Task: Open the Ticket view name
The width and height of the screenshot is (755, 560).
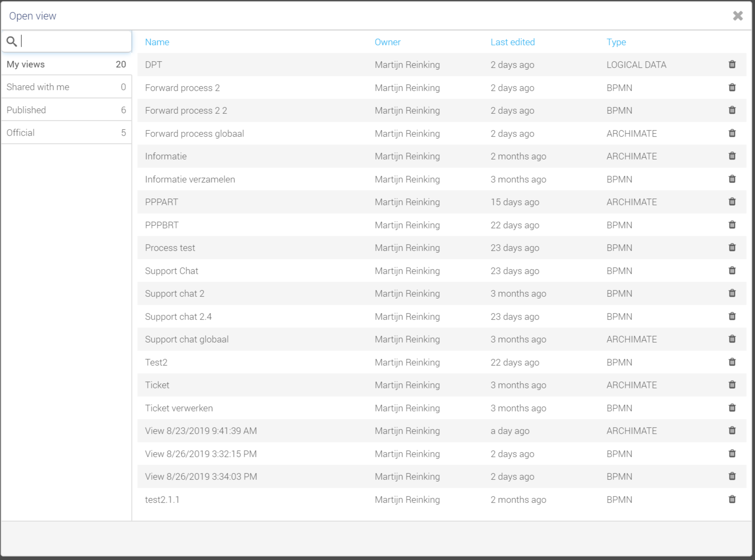Action: coord(157,385)
